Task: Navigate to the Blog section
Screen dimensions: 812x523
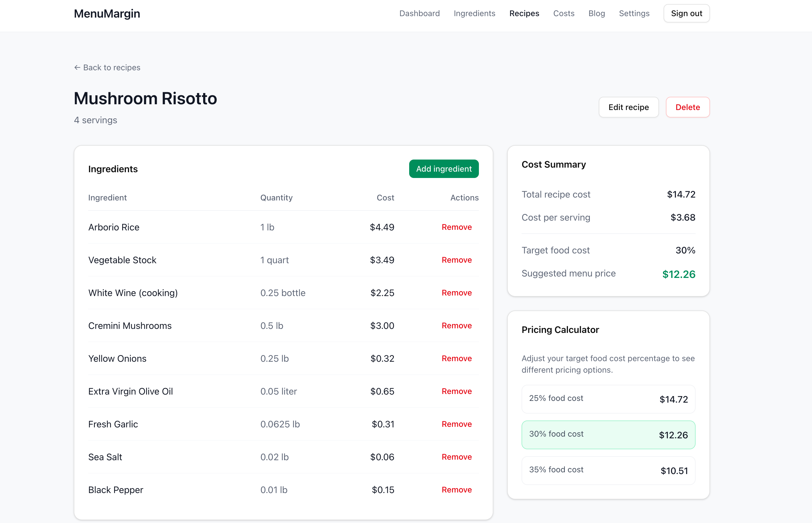Action: coord(596,13)
